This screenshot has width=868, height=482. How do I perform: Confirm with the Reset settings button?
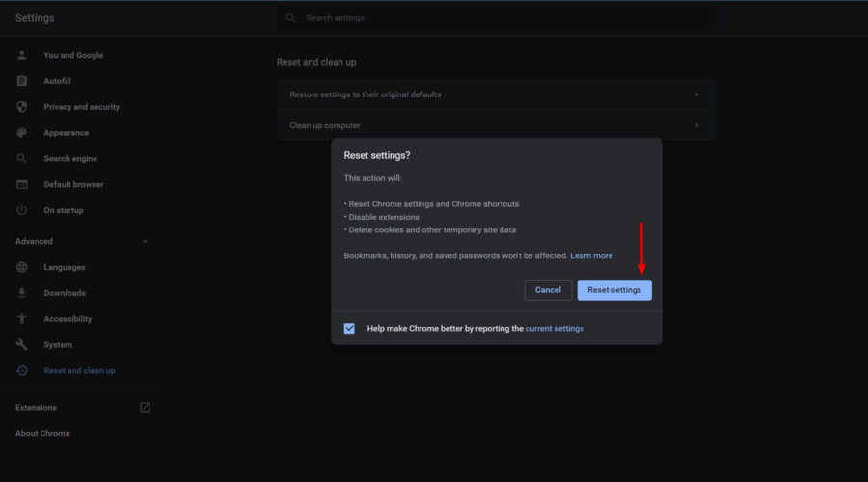click(x=614, y=290)
